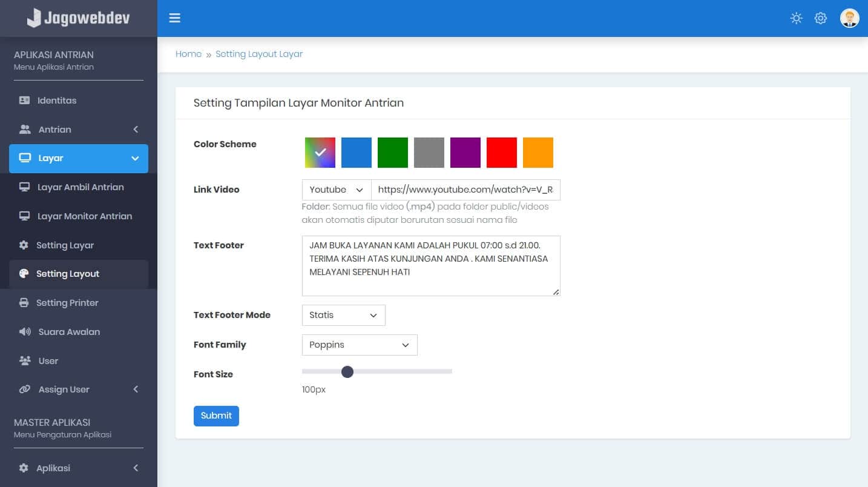The image size is (868, 487).
Task: Click the Submit button
Action: [x=216, y=416]
